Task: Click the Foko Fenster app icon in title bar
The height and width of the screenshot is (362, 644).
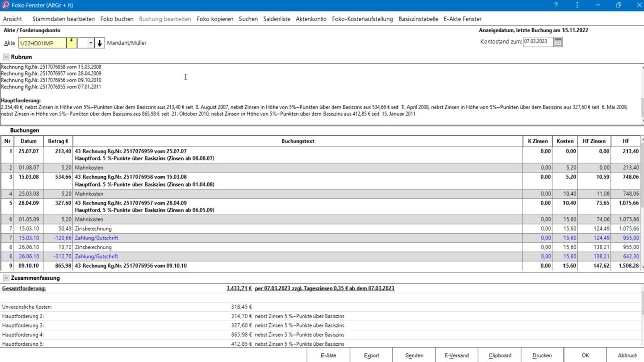Action: pos(5,5)
